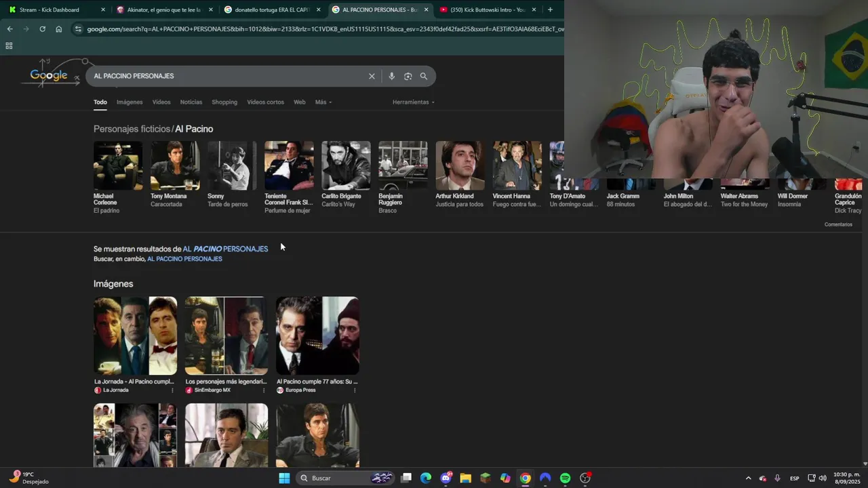Click the browser address bar URL
Viewport: 868px width, 488px height.
(324, 29)
